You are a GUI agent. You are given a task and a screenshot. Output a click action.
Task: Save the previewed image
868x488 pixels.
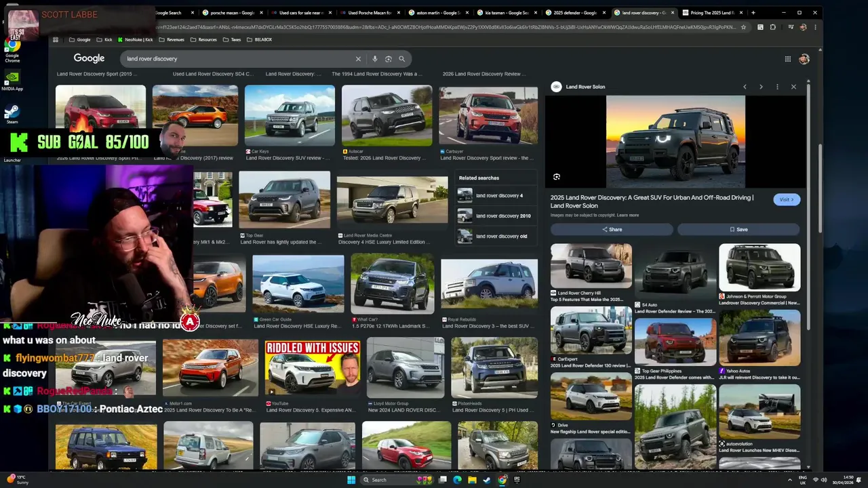[738, 229]
